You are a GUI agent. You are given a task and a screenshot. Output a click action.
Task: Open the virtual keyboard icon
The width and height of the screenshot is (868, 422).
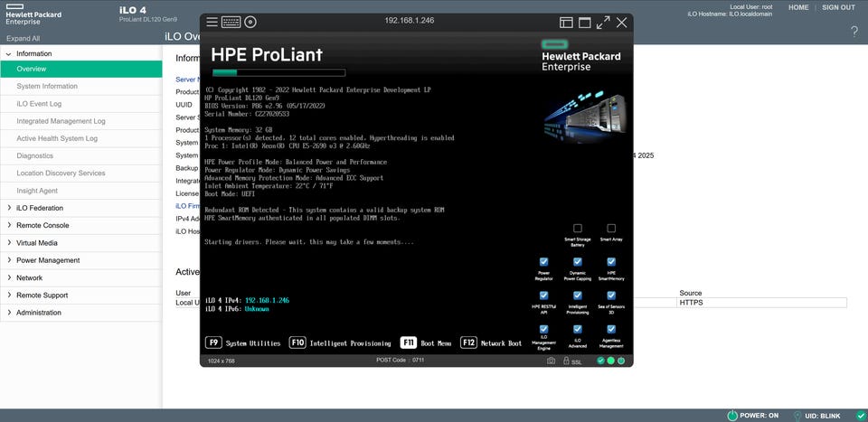coord(231,22)
